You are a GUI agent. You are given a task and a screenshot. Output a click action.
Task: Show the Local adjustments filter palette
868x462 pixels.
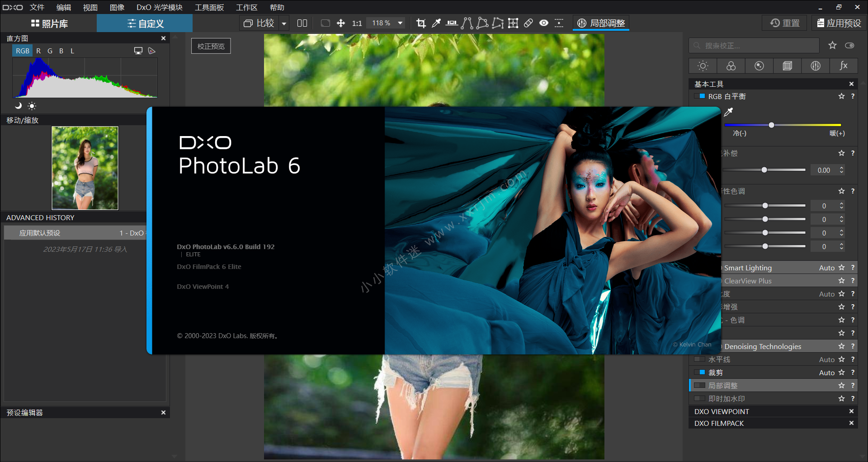pos(816,66)
